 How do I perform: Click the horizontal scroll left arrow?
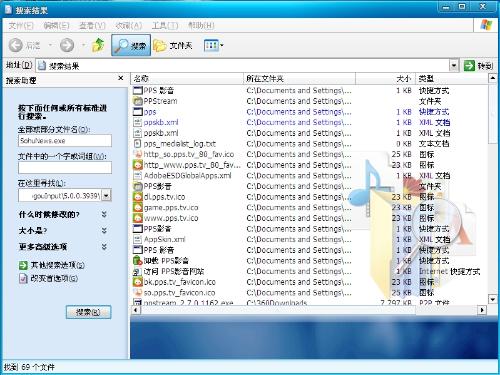[135, 310]
